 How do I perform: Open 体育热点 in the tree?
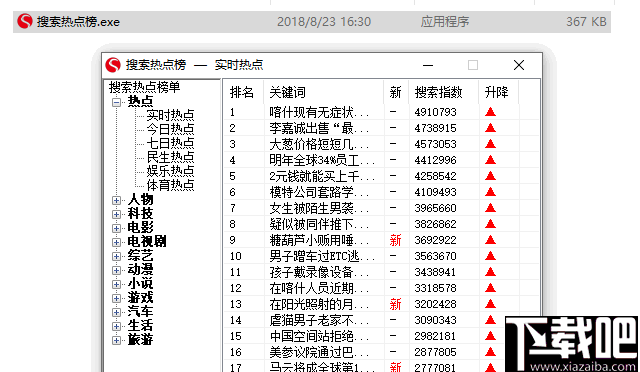pyautogui.click(x=170, y=185)
